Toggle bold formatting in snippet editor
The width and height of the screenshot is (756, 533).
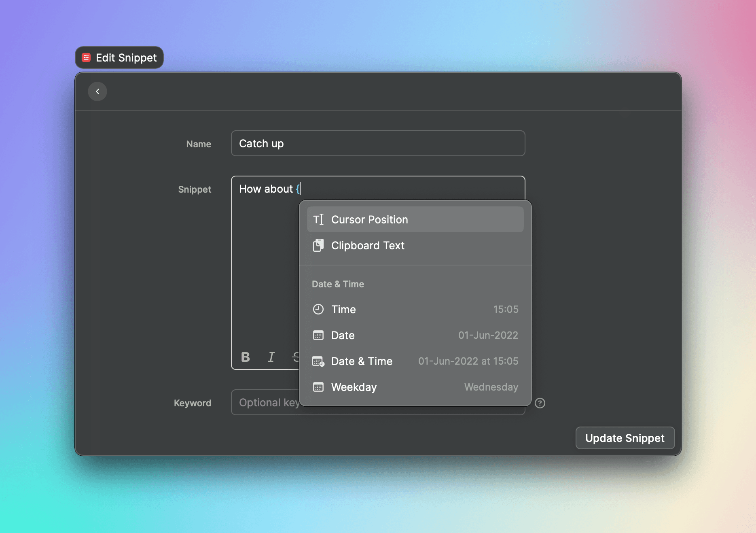[x=246, y=357]
